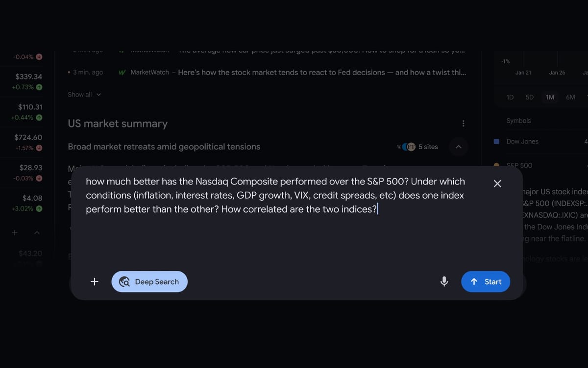Toggle Dow Jones series visibility marker
Image resolution: width=588 pixels, height=368 pixels.
(x=496, y=141)
